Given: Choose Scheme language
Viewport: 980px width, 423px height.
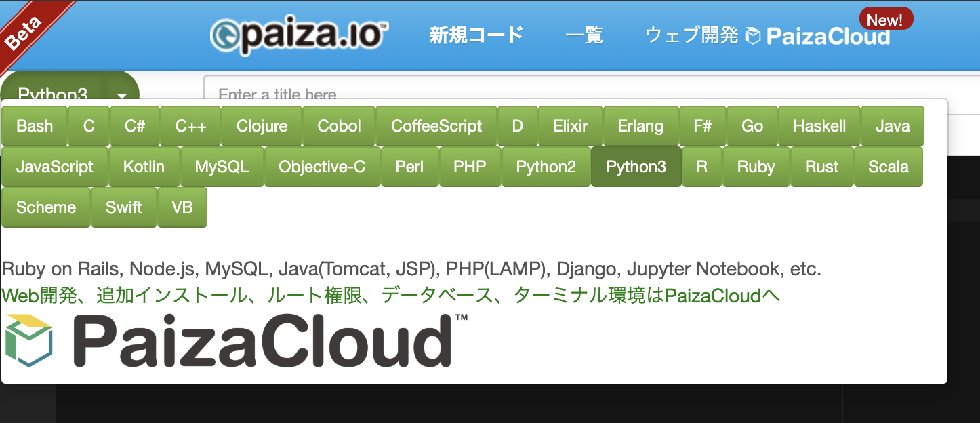Looking at the screenshot, I should 46,207.
